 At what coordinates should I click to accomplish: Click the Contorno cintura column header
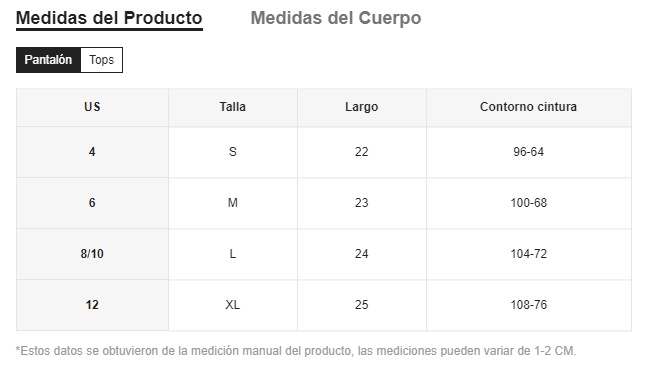pyautogui.click(x=529, y=107)
